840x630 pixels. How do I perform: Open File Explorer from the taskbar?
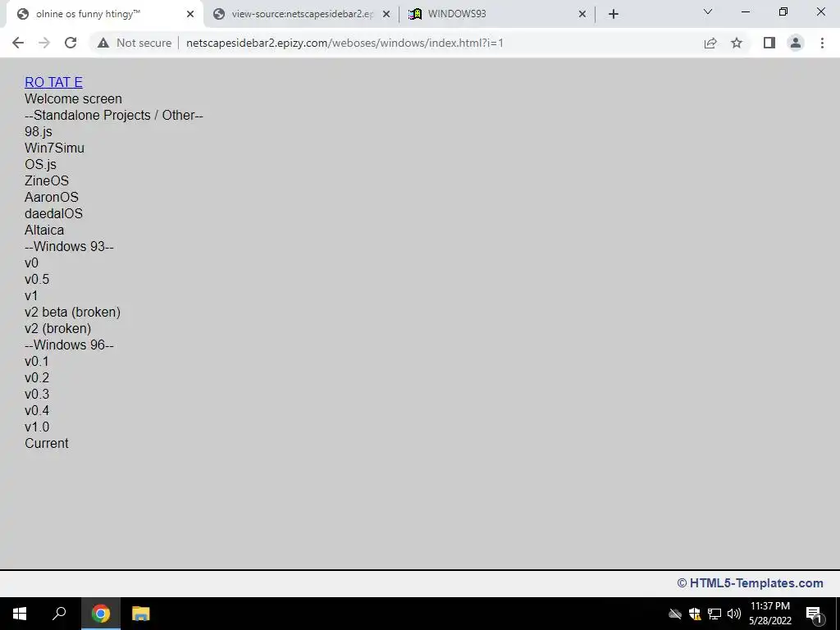[140, 614]
